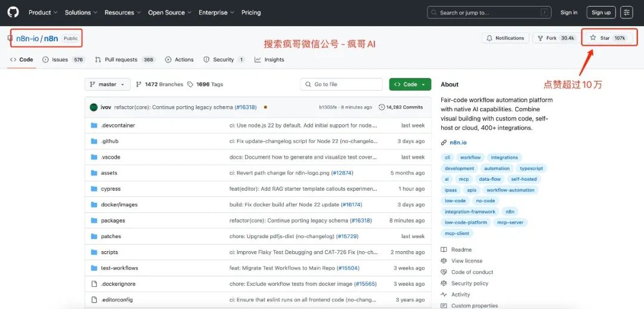Go to the Pricing page
This screenshot has height=309, width=644.
click(251, 13)
